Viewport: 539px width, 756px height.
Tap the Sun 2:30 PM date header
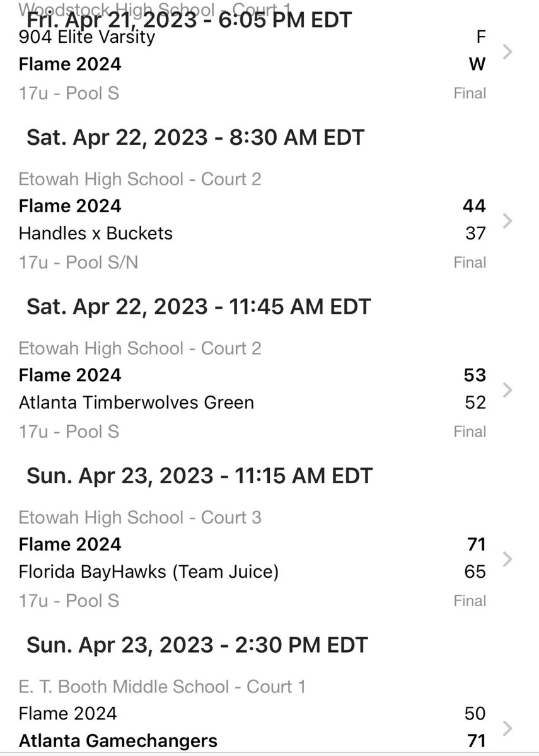pyautogui.click(x=197, y=645)
